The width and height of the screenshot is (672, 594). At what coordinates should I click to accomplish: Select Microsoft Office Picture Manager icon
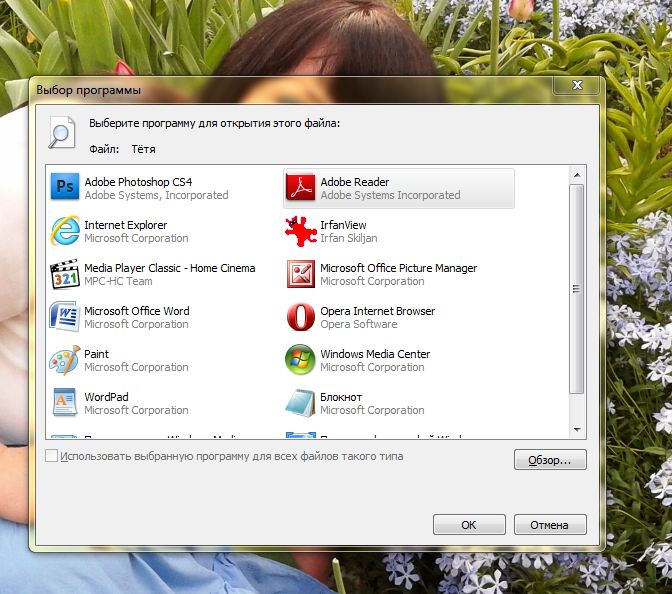(x=301, y=274)
